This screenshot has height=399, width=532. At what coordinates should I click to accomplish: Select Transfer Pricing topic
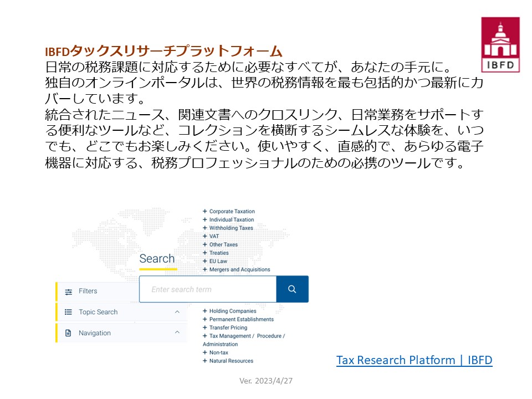[228, 328]
